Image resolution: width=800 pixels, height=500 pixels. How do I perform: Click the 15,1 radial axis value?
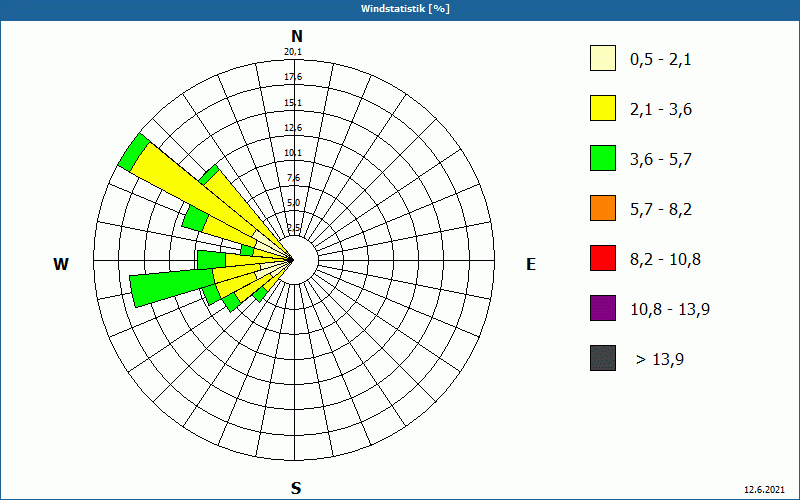pyautogui.click(x=293, y=103)
